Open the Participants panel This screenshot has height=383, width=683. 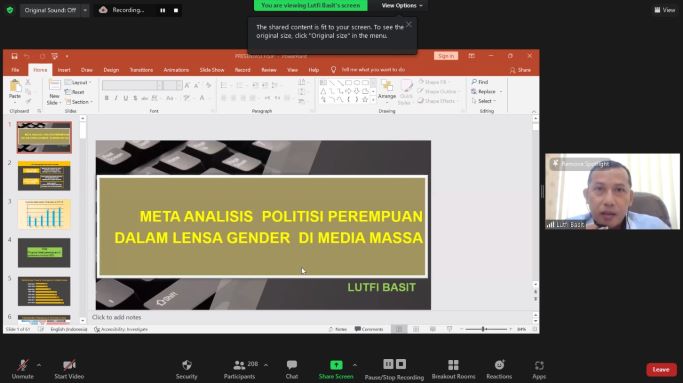(x=240, y=365)
